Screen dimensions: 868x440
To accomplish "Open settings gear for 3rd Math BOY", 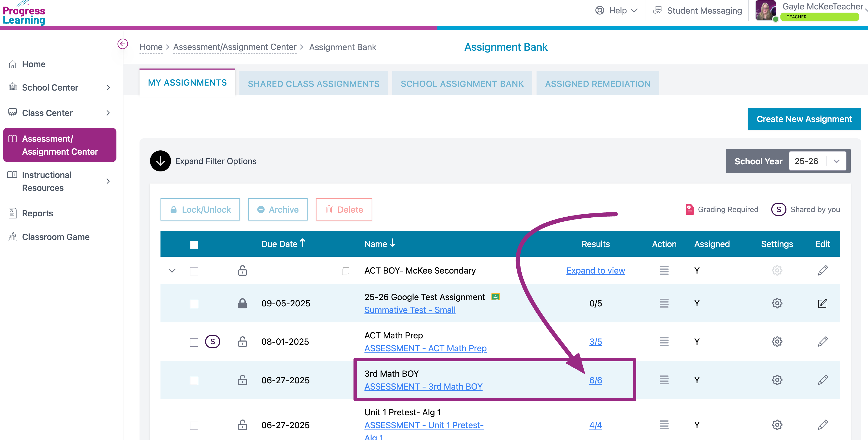I will 777,380.
